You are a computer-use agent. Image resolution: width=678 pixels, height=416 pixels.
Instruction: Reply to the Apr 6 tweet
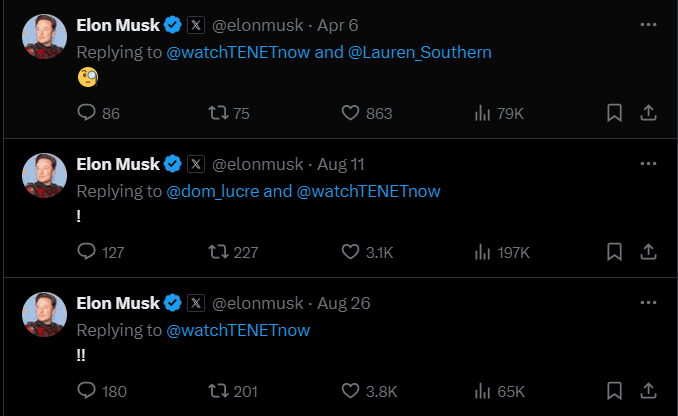pyautogui.click(x=87, y=114)
